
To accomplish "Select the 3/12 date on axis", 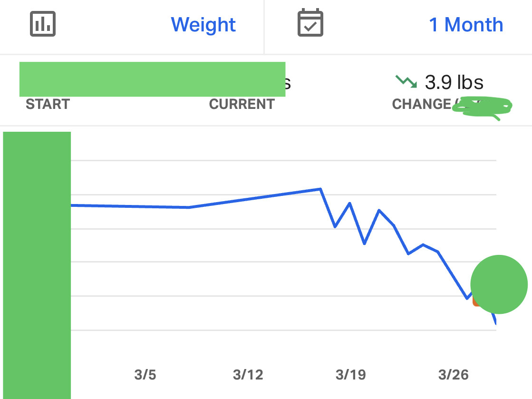I will coord(248,375).
